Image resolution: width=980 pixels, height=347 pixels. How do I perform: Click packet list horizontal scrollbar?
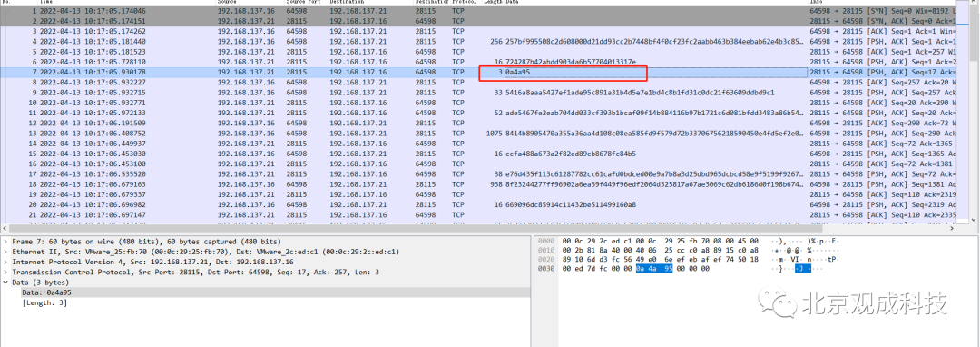tap(485, 228)
